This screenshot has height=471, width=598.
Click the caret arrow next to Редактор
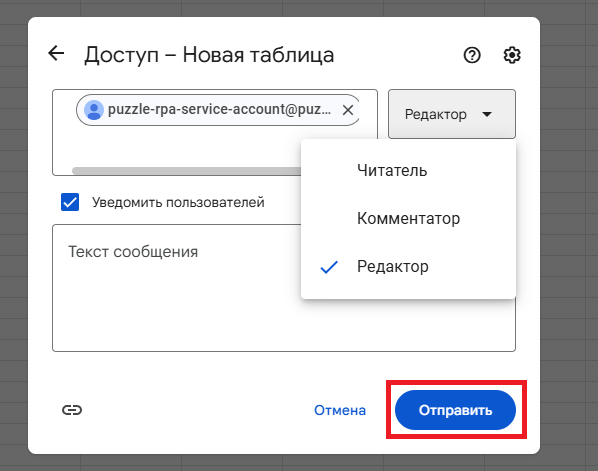click(x=487, y=114)
